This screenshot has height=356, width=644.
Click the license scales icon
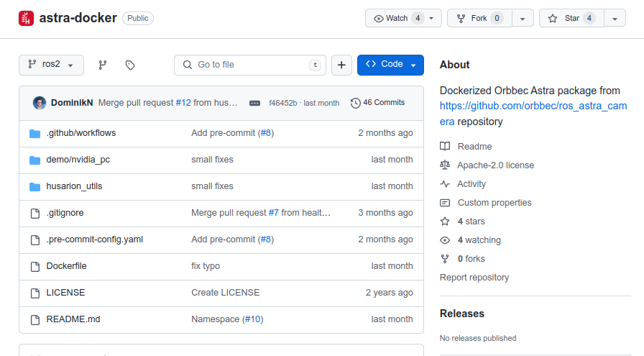click(445, 165)
